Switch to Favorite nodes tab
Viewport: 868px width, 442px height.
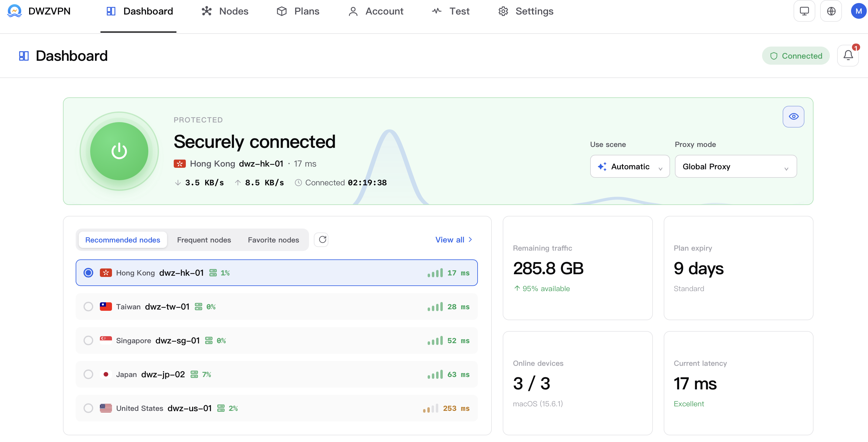[x=273, y=240]
